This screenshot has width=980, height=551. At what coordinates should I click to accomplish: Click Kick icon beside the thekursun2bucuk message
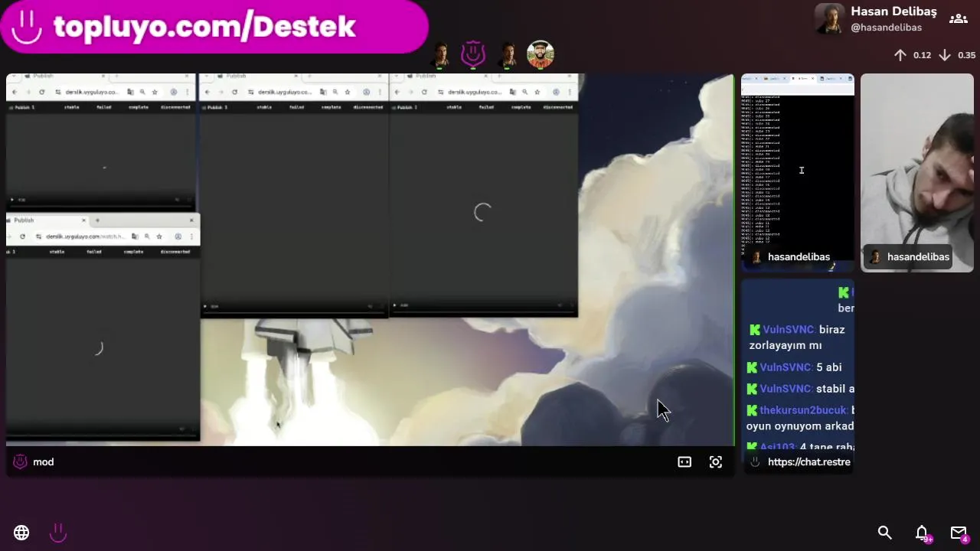tap(752, 410)
